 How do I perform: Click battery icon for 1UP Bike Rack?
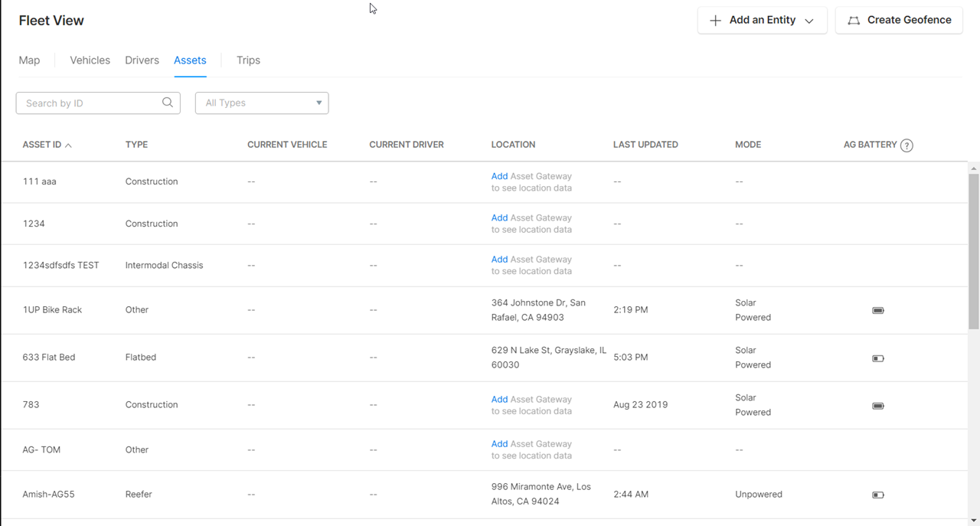878,311
